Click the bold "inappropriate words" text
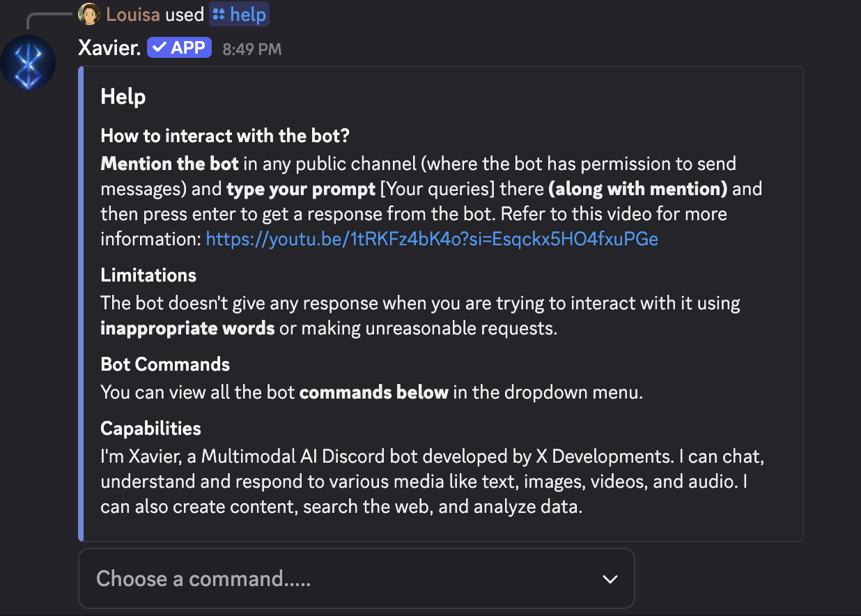 pyautogui.click(x=187, y=328)
